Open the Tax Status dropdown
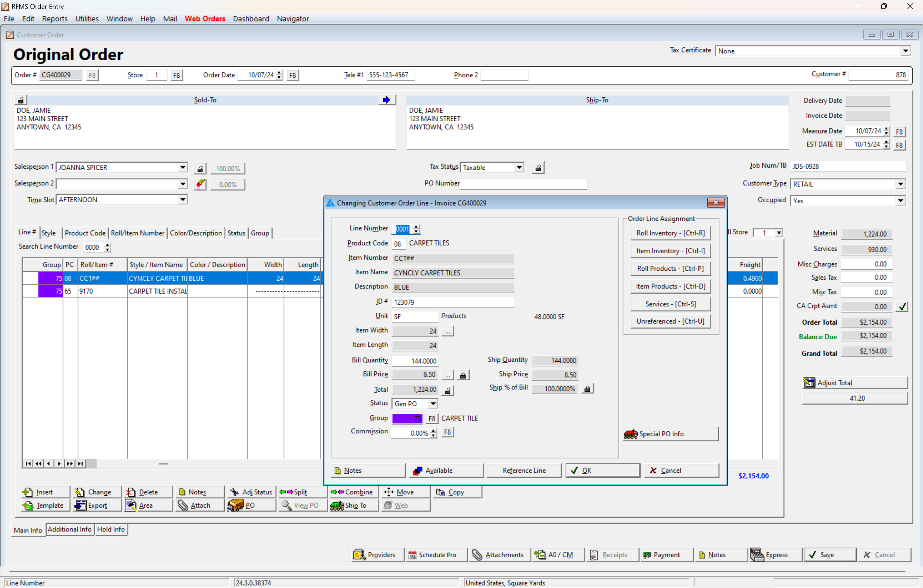This screenshot has width=923, height=588. click(x=519, y=167)
